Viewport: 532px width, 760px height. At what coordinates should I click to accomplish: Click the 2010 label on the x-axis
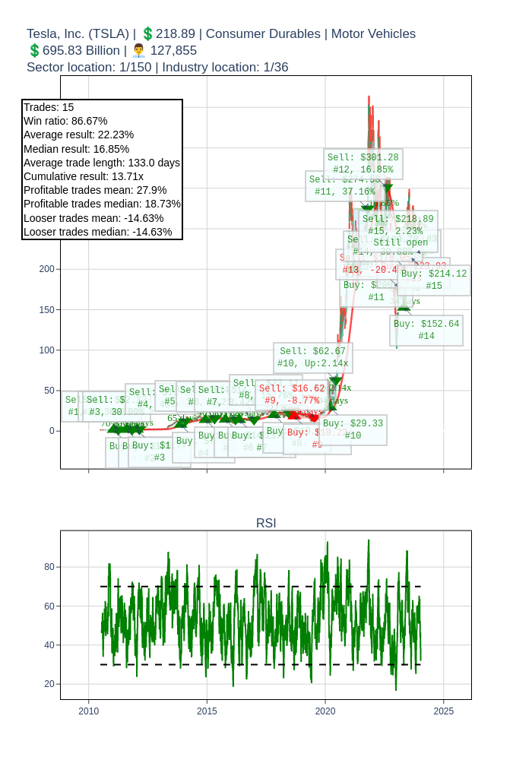point(89,711)
